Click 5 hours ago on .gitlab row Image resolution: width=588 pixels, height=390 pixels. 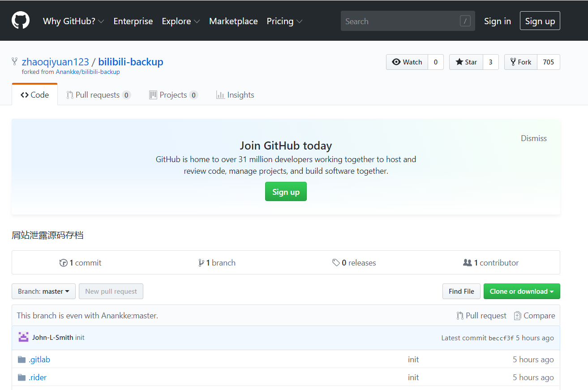pyautogui.click(x=533, y=360)
